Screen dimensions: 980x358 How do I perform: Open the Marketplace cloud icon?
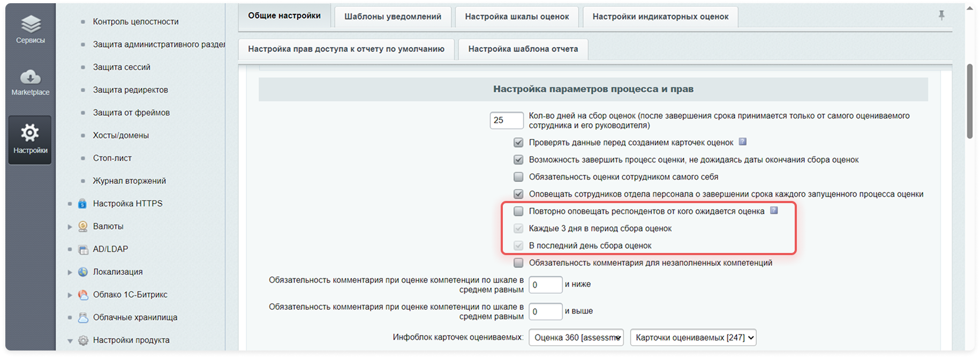(31, 77)
